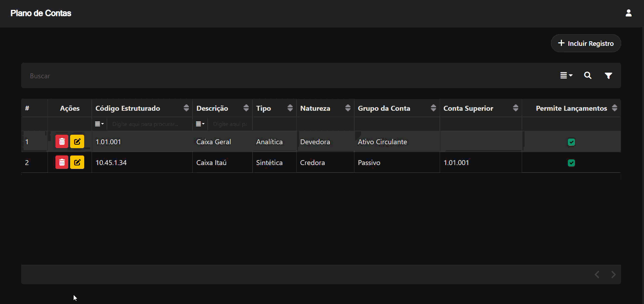Image resolution: width=644 pixels, height=304 pixels.
Task: Sort by Grupo da Conta arrows
Action: 434,108
